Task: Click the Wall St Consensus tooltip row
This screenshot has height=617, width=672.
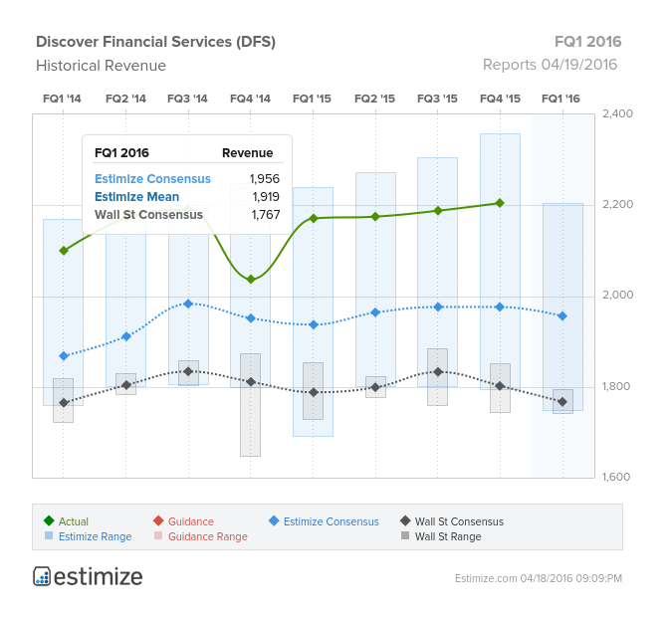Action: point(187,214)
